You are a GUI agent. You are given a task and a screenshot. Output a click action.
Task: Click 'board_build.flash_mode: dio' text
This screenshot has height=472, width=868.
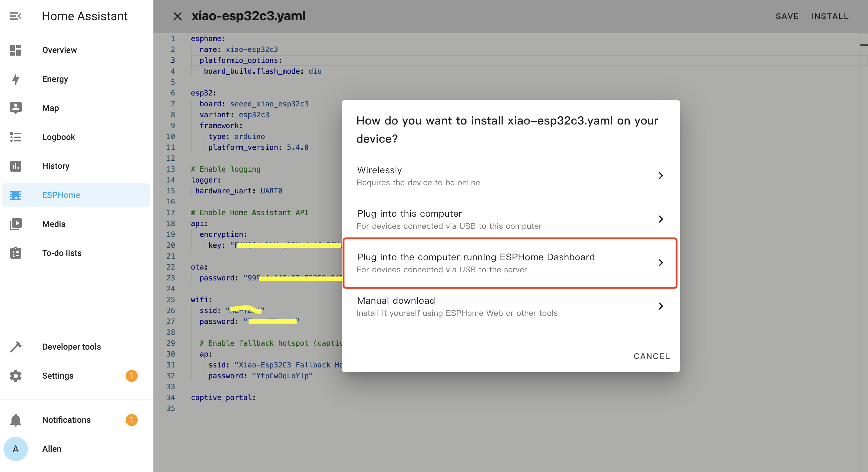[262, 71]
